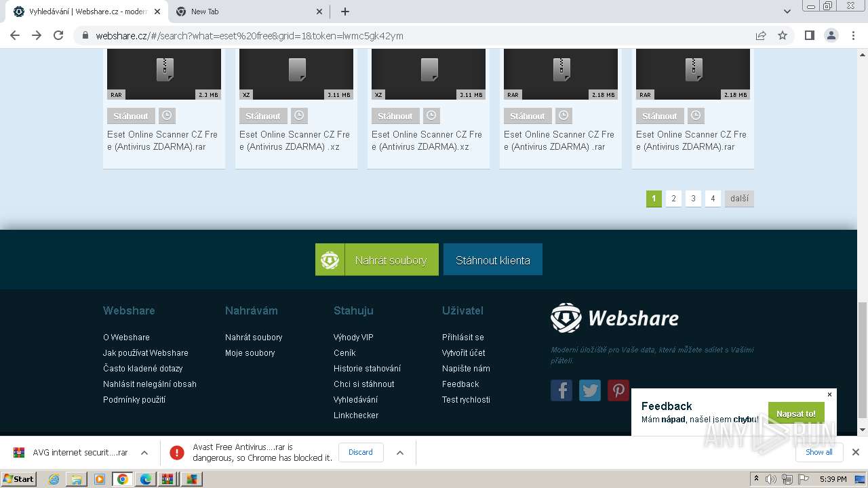The image size is (868, 488).
Task: Select current page 1 in pagination
Action: (654, 199)
